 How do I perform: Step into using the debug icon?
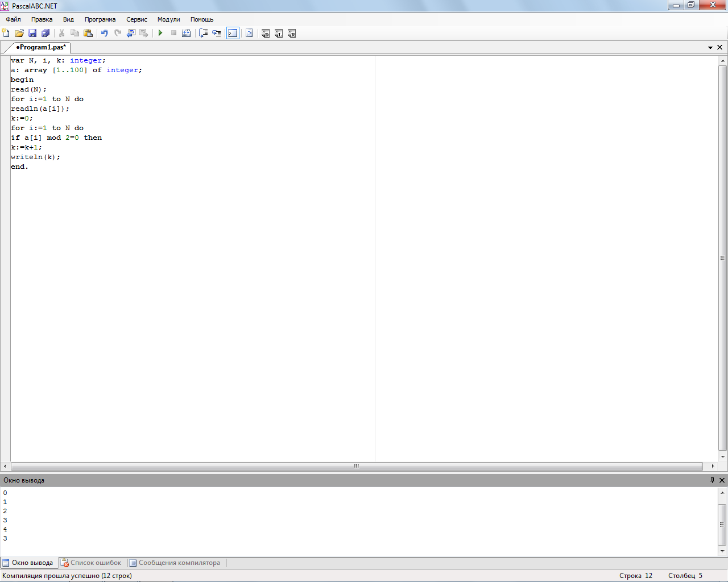(x=217, y=33)
